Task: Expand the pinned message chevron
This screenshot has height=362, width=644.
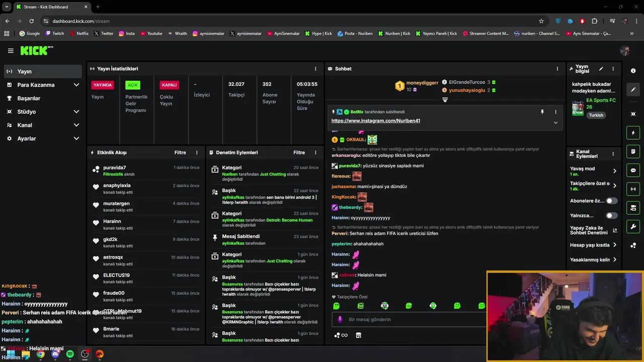Action: 555,123
